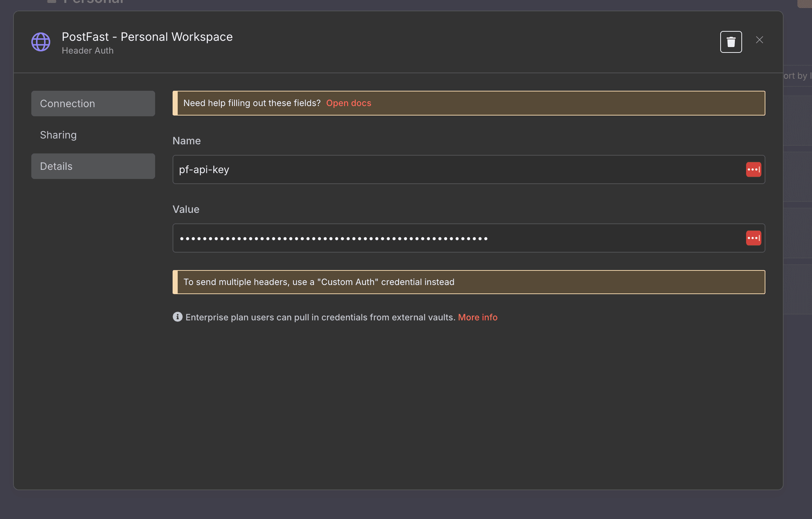Click the info icon by Enterprise plan note
The image size is (812, 519).
[x=177, y=317]
